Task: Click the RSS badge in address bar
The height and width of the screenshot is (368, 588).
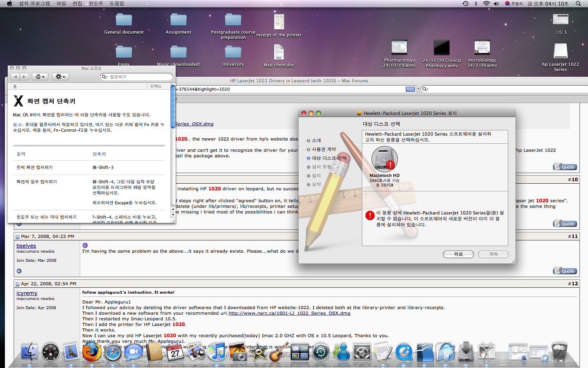Action: point(410,89)
